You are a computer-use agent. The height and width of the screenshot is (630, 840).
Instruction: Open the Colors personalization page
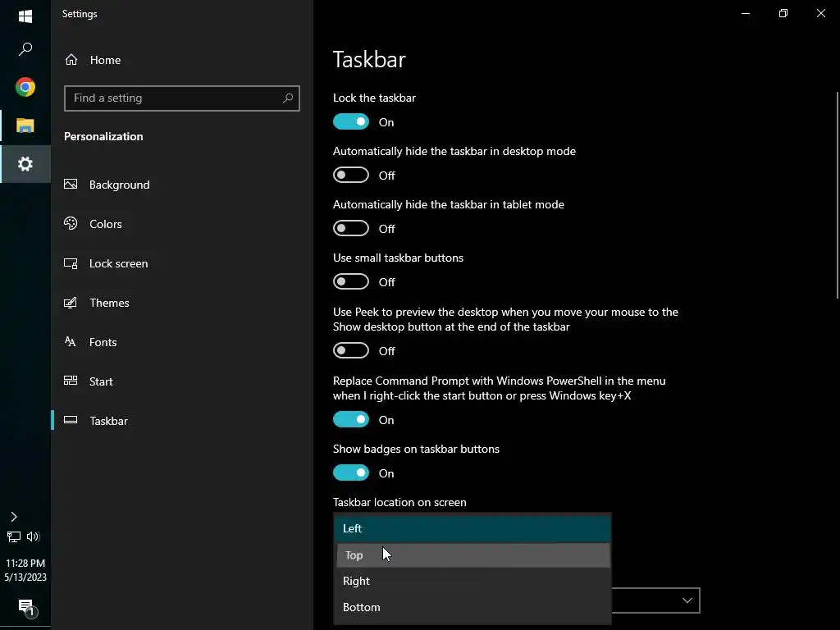105,224
